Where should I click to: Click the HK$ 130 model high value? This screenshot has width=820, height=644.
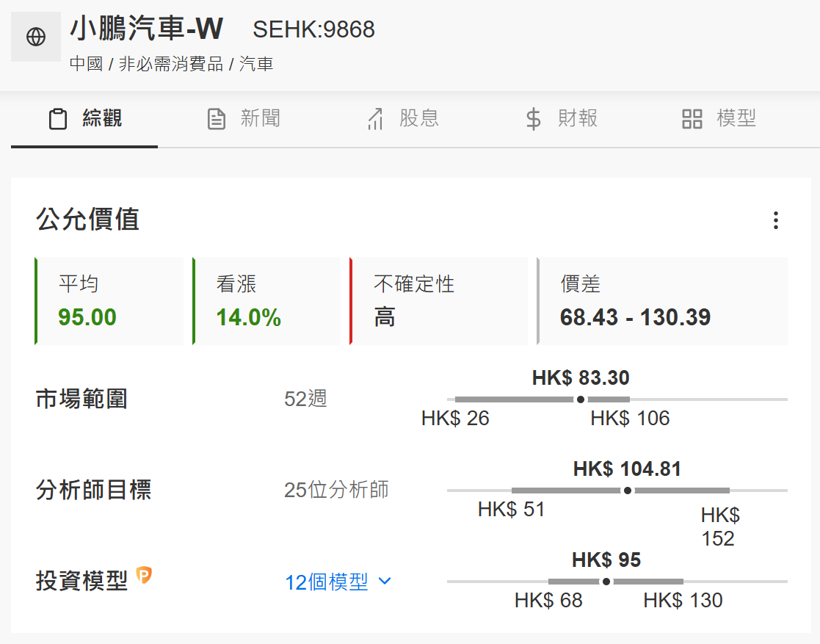click(x=683, y=600)
